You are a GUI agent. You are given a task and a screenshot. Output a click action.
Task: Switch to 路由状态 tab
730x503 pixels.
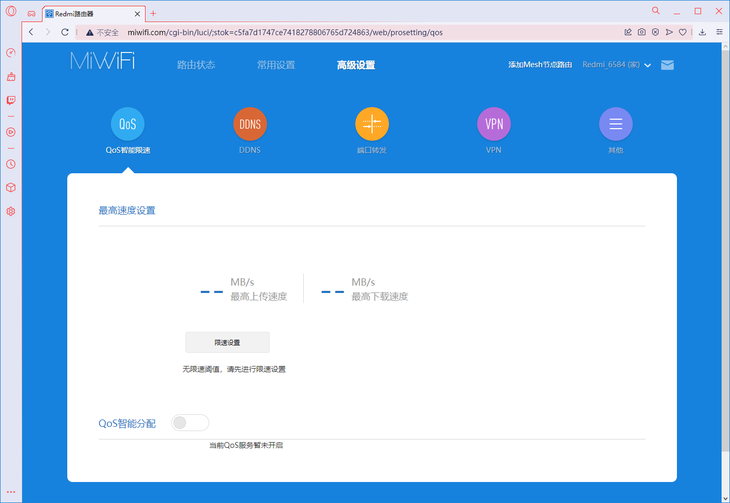pyautogui.click(x=196, y=65)
